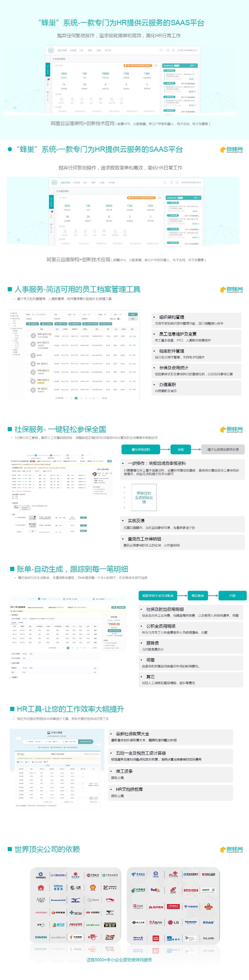Screen dimensions: 249x980
Task: Click the SF Express logo
Action: point(110,887)
